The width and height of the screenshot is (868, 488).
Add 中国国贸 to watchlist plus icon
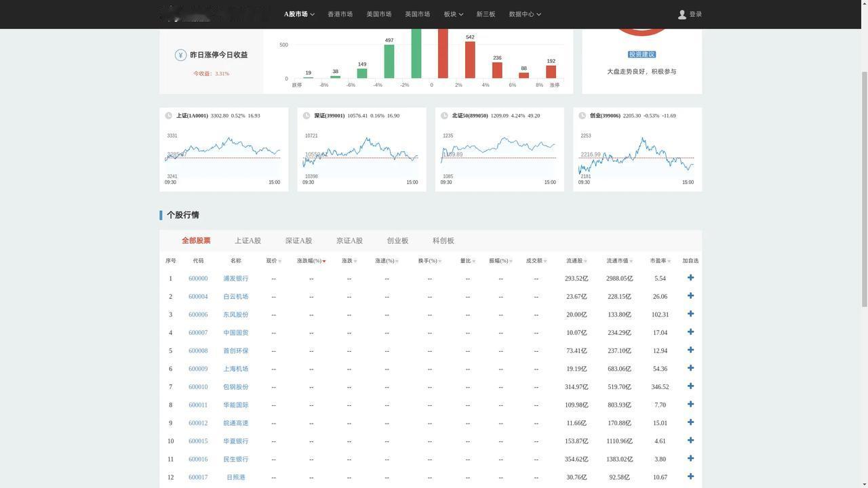(x=690, y=332)
